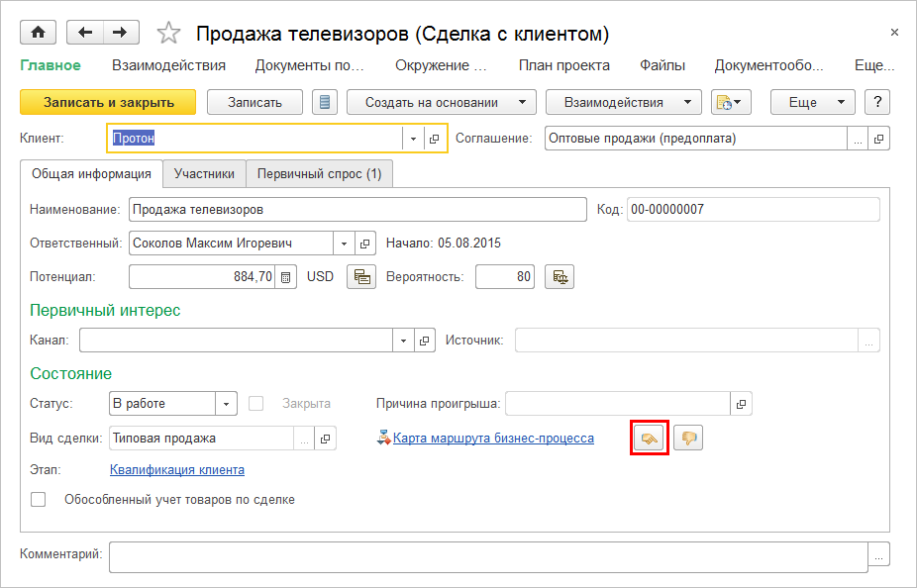Image resolution: width=917 pixels, height=588 pixels.
Task: Click the Home icon button
Action: click(x=39, y=33)
